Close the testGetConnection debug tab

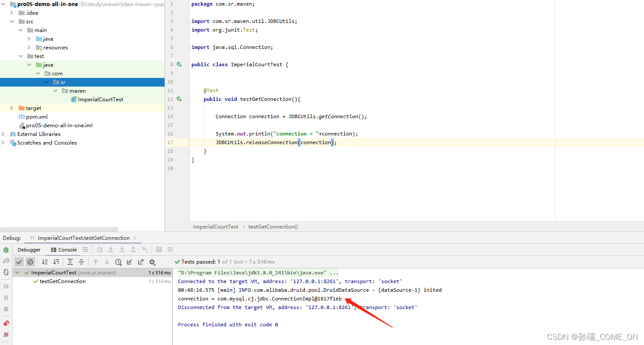pos(135,238)
